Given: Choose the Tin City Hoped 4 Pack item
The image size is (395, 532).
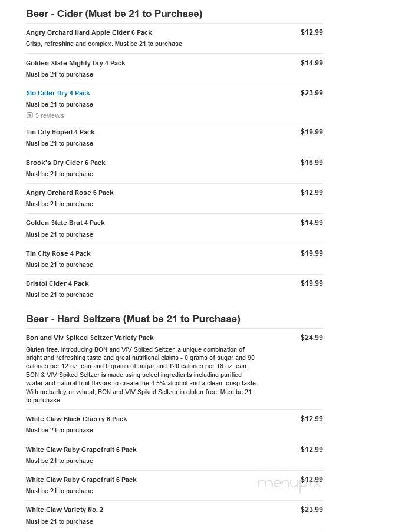Looking at the screenshot, I should [60, 132].
